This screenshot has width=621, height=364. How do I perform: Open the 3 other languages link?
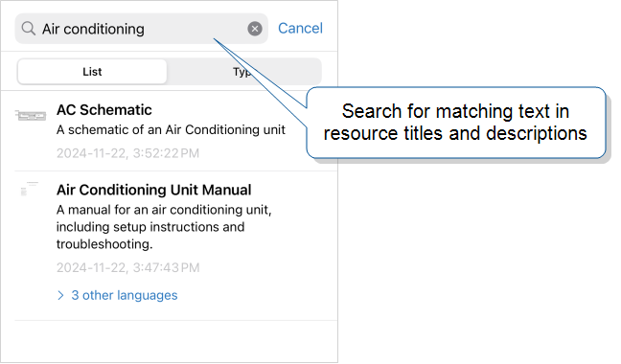point(125,295)
